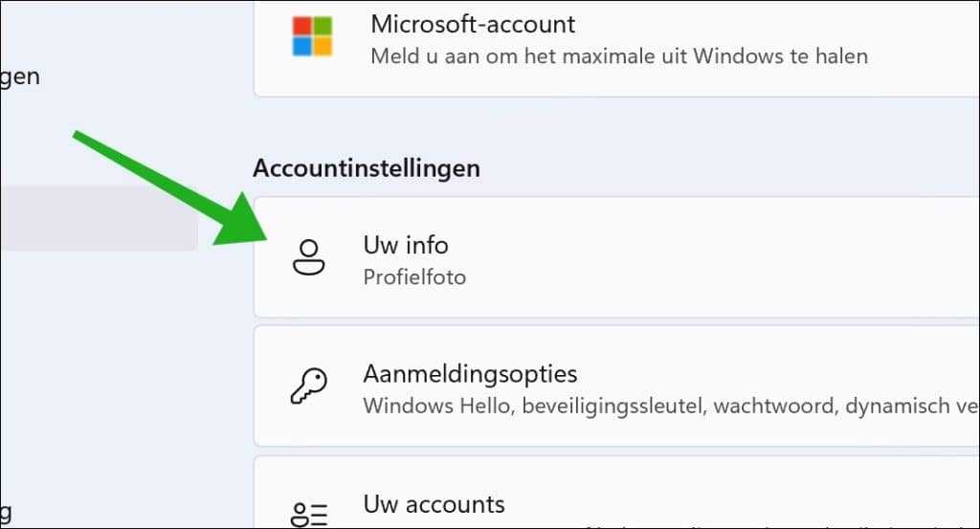Click the green arrow pointing to Uw info

tap(170, 187)
